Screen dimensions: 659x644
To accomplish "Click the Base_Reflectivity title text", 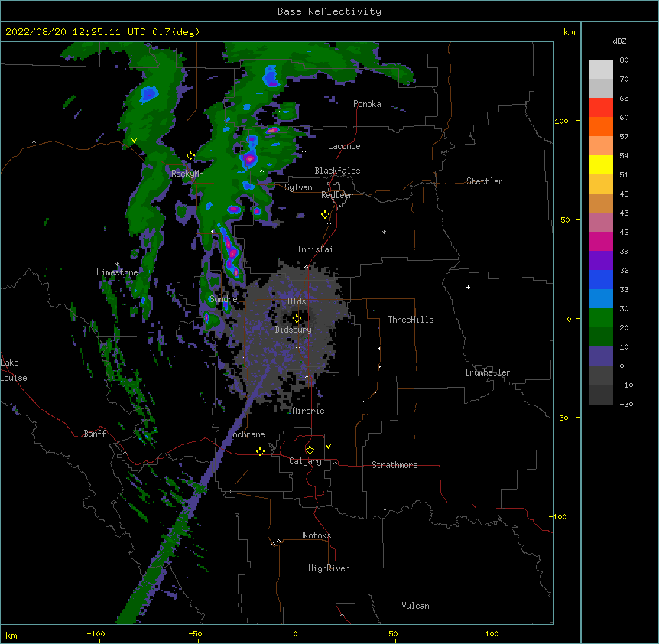I will pos(329,11).
